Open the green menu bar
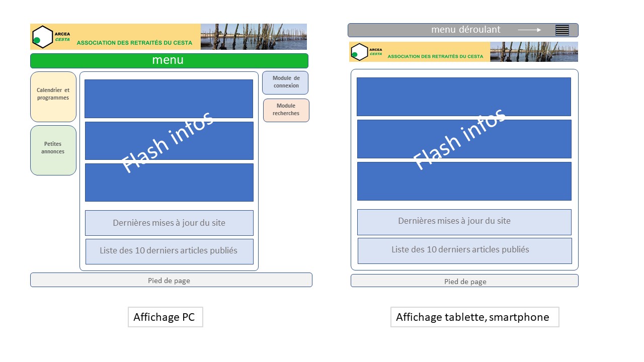644x362 pixels. (169, 61)
